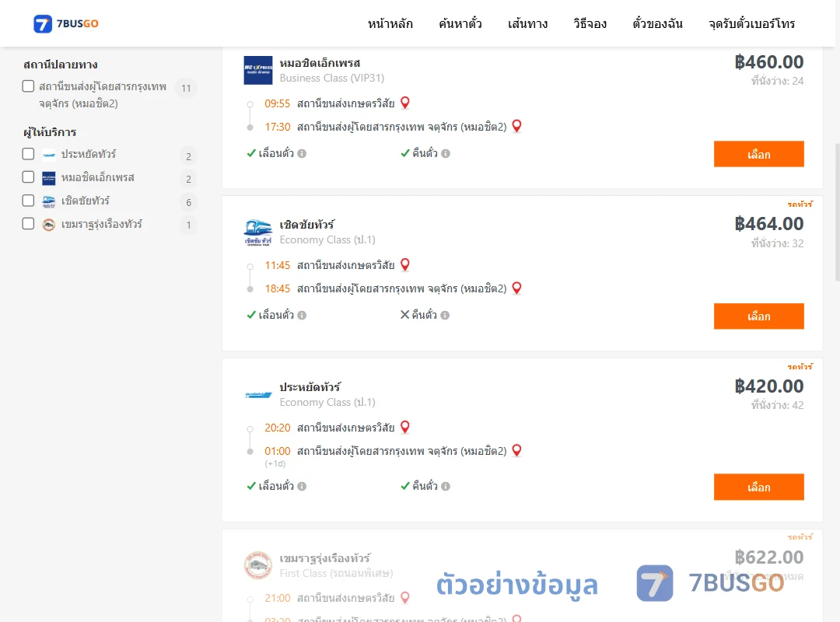840x622 pixels.
Task: Click เขมราฐรุ่งเรืองทัวร์ logo in operator filter
Action: pos(49,225)
